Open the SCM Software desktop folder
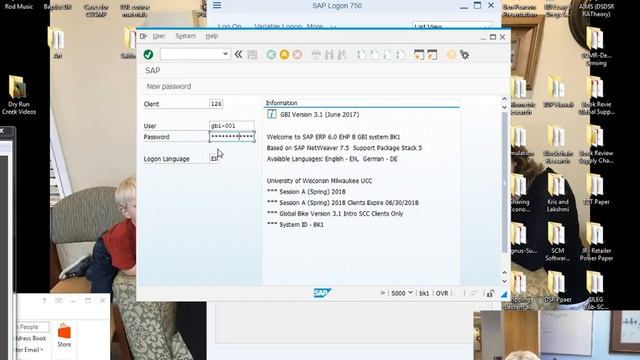Viewport: 640px width, 360px height. point(558,242)
